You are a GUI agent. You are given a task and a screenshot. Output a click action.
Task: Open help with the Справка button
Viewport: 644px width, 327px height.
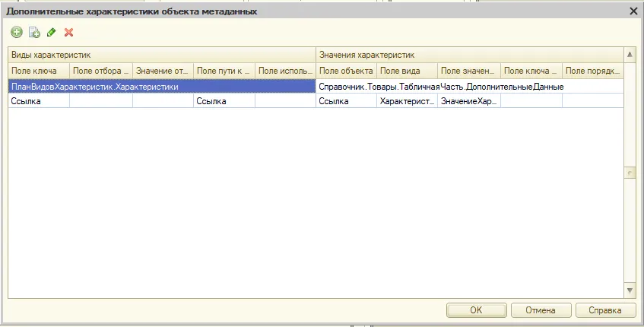(605, 310)
